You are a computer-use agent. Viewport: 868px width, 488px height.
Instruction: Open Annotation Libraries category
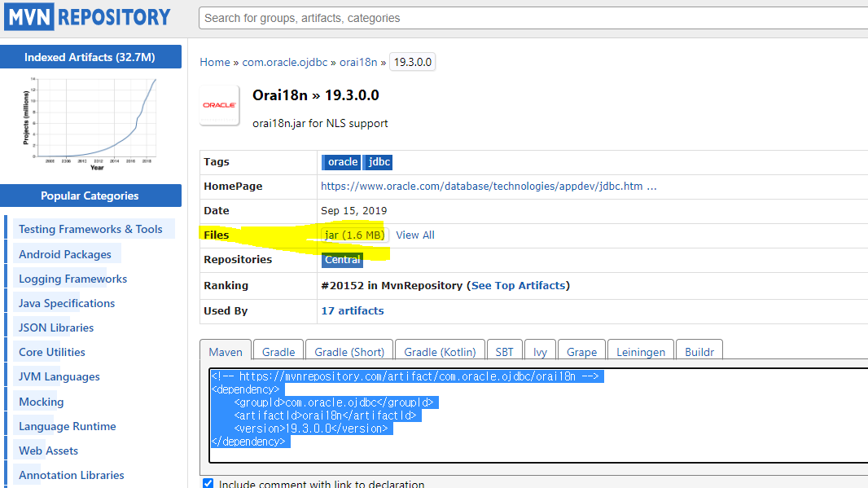point(72,475)
